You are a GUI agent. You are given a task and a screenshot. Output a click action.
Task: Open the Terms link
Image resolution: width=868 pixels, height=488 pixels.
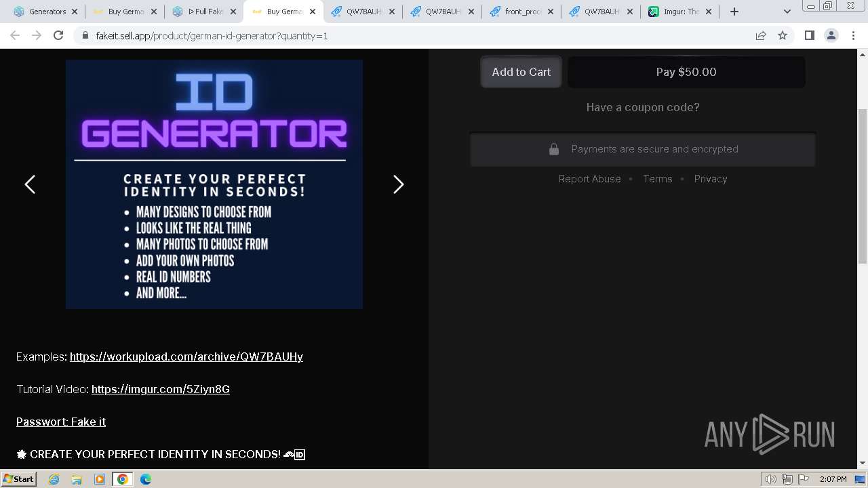pyautogui.click(x=658, y=179)
